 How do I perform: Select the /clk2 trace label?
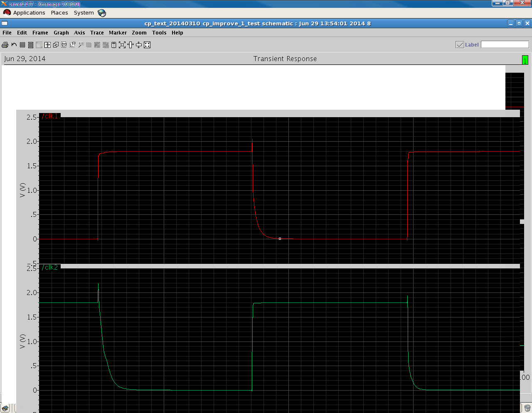[x=50, y=268]
